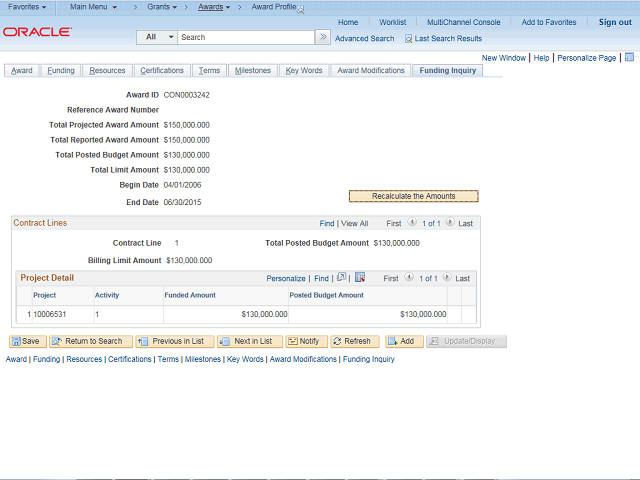This screenshot has width=640, height=480.
Task: Click the search go arrow button
Action: (323, 37)
